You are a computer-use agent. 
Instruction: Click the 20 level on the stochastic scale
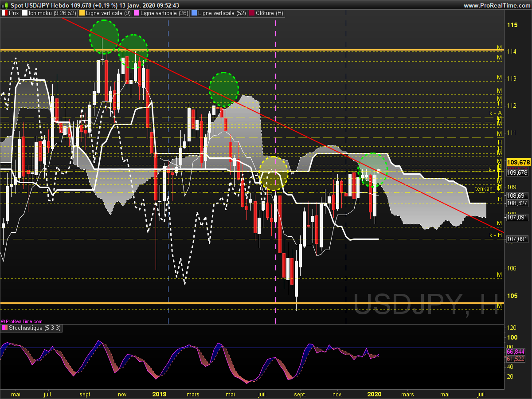coord(510,377)
